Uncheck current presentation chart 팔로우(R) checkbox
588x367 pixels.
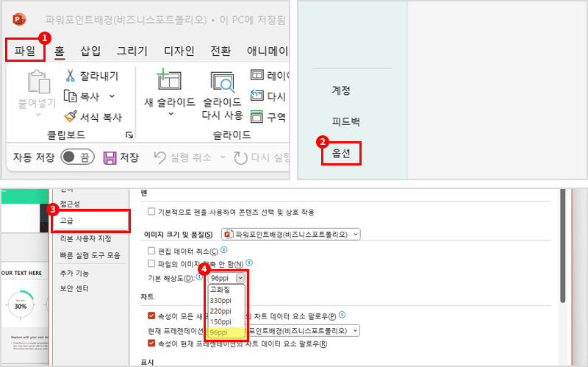pyautogui.click(x=151, y=343)
